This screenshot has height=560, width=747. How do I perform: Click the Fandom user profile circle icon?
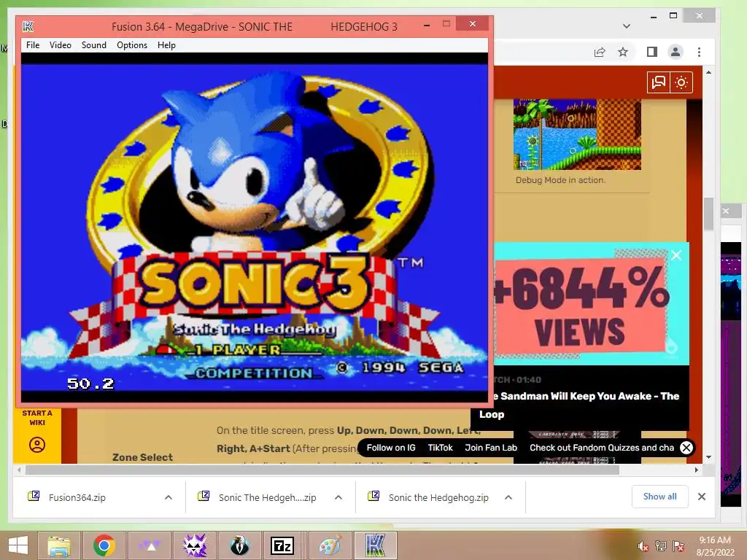point(37,445)
